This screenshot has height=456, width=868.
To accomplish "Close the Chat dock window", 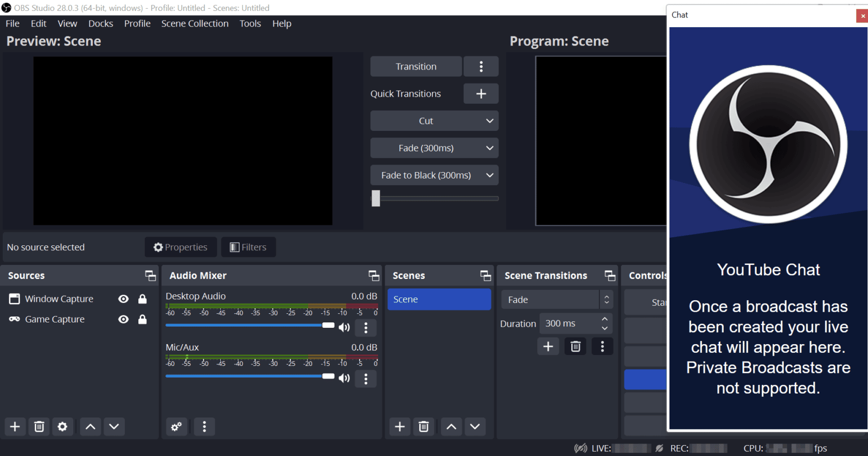I will (863, 16).
